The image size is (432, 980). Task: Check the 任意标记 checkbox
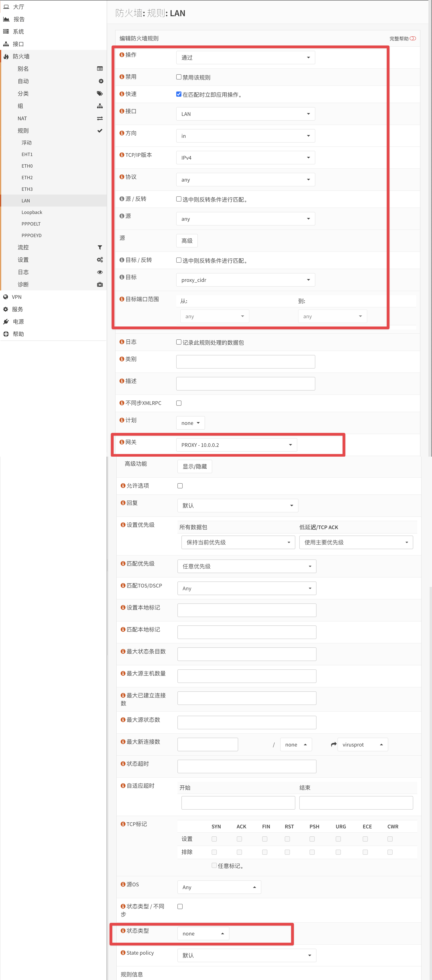[x=214, y=866]
